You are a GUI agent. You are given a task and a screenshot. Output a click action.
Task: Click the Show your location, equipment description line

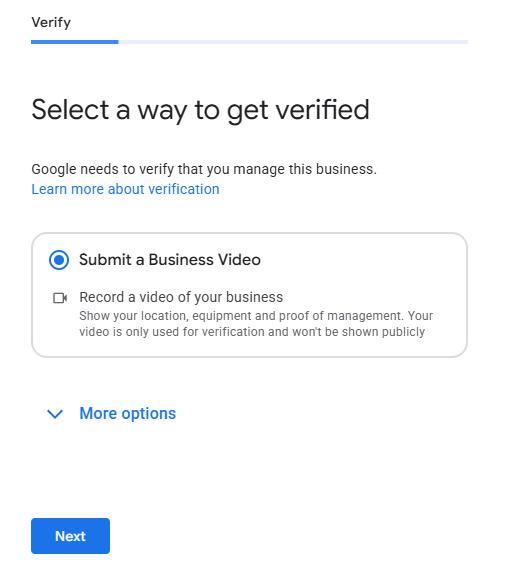click(x=256, y=316)
